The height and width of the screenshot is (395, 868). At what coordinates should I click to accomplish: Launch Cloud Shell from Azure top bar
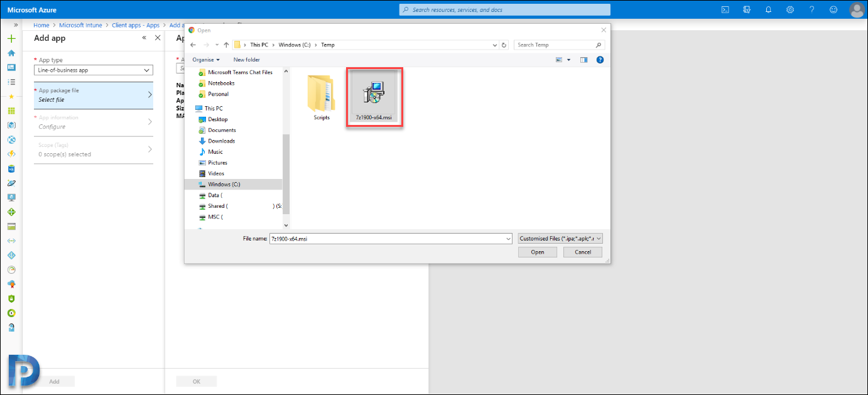725,9
